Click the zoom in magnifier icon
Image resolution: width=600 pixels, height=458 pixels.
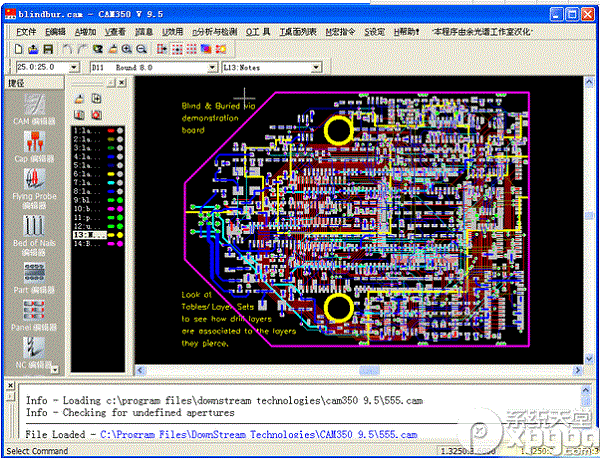(127, 49)
